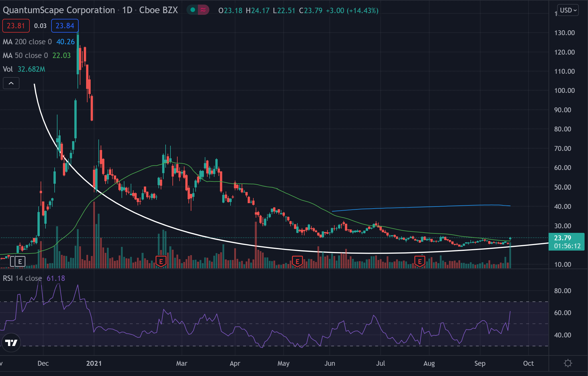Toggle the green market status dot
Image resolution: width=588 pixels, height=376 pixels.
coord(193,10)
